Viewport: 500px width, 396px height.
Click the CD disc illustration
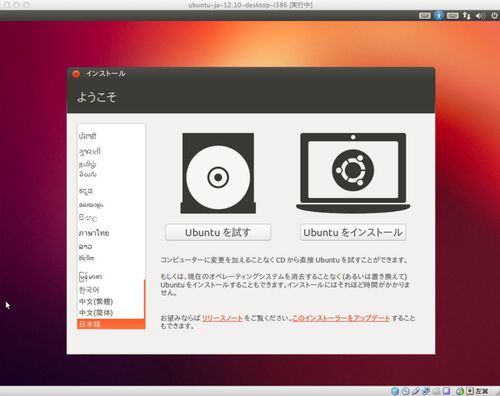[x=218, y=173]
